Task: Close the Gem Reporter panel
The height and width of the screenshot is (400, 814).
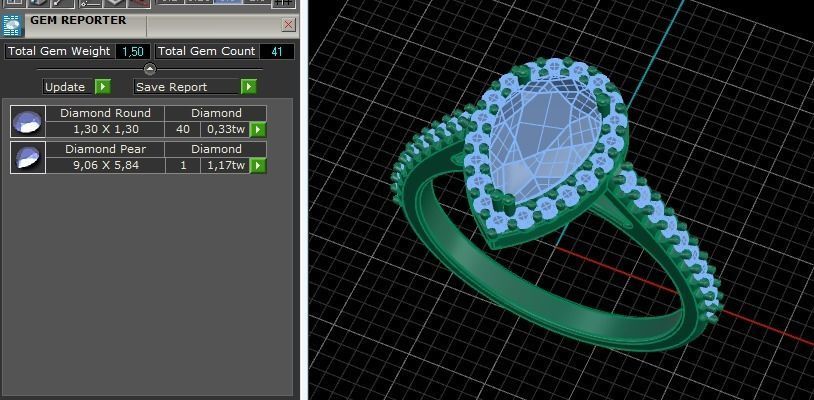Action: pyautogui.click(x=289, y=24)
